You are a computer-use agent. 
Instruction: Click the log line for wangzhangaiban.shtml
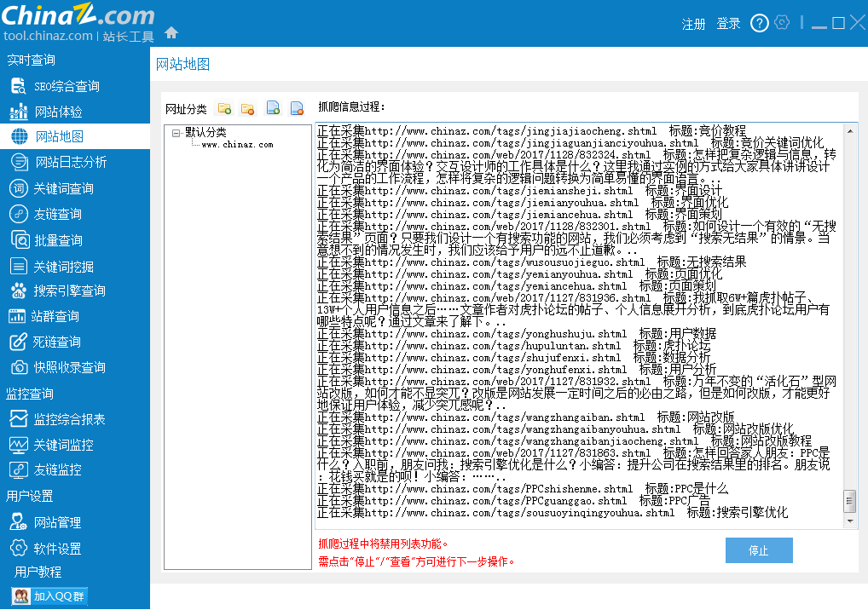tap(525, 417)
